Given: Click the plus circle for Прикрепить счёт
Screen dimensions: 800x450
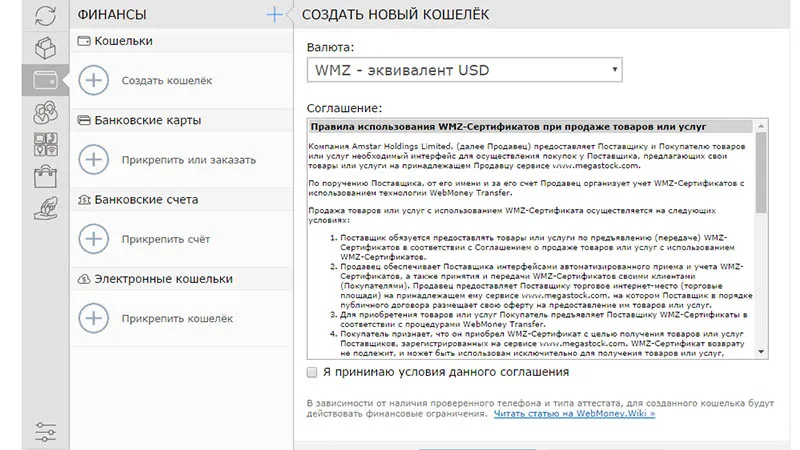Looking at the screenshot, I should tap(93, 239).
